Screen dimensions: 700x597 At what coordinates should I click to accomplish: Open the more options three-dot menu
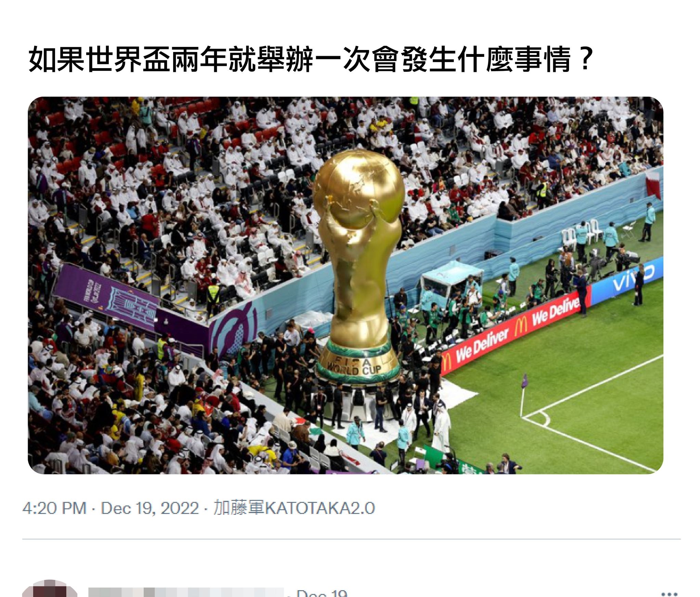click(669, 594)
